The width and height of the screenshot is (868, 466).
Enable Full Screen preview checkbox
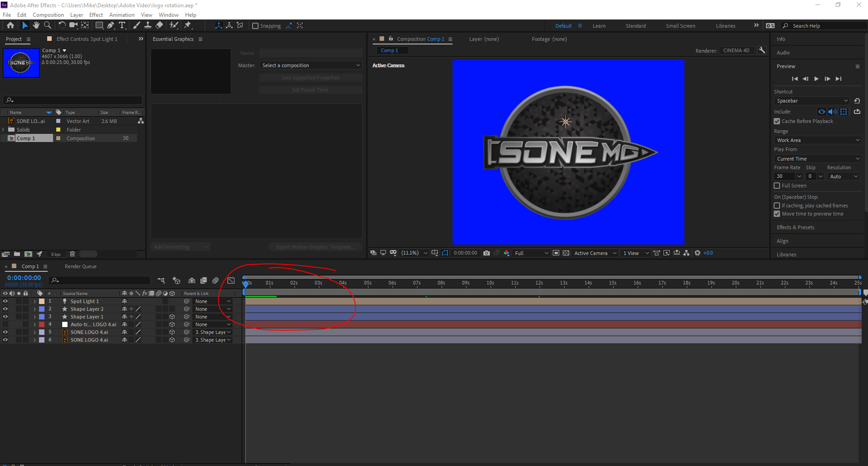point(777,186)
